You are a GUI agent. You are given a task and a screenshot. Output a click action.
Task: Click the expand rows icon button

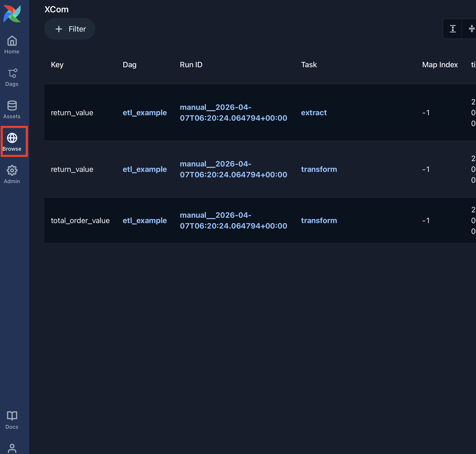pos(452,29)
